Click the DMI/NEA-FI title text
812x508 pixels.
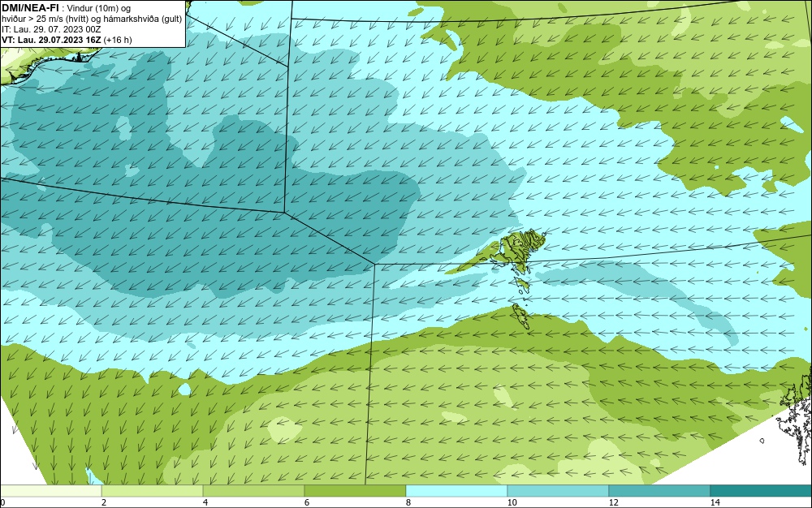pyautogui.click(x=30, y=8)
